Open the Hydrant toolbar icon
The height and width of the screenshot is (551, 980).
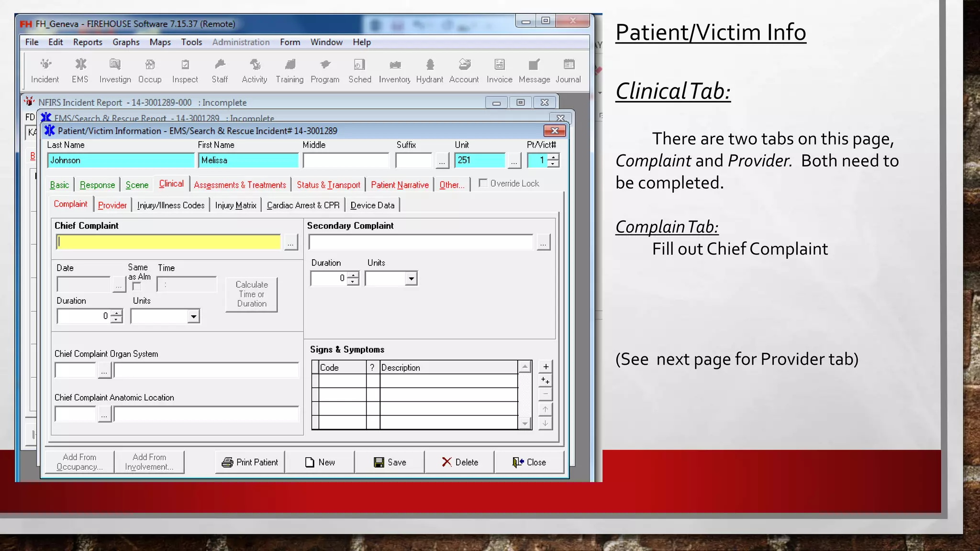[x=430, y=71]
